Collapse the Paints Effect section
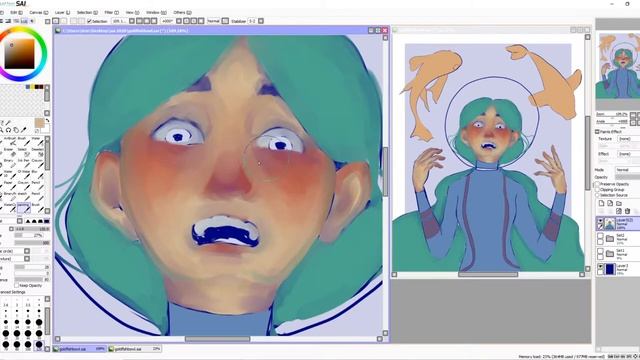This screenshot has height=360, width=640. pos(597,132)
